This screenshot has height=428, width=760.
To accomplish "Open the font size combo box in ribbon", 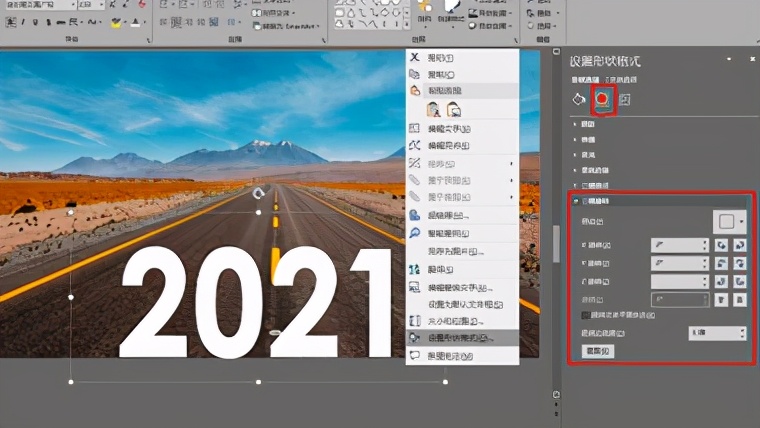I will pos(92,4).
